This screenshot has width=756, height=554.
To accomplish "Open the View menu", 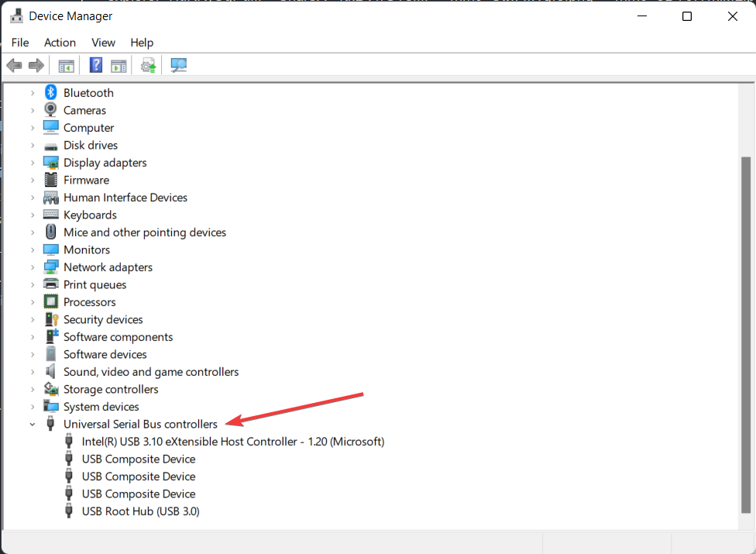I will (103, 43).
